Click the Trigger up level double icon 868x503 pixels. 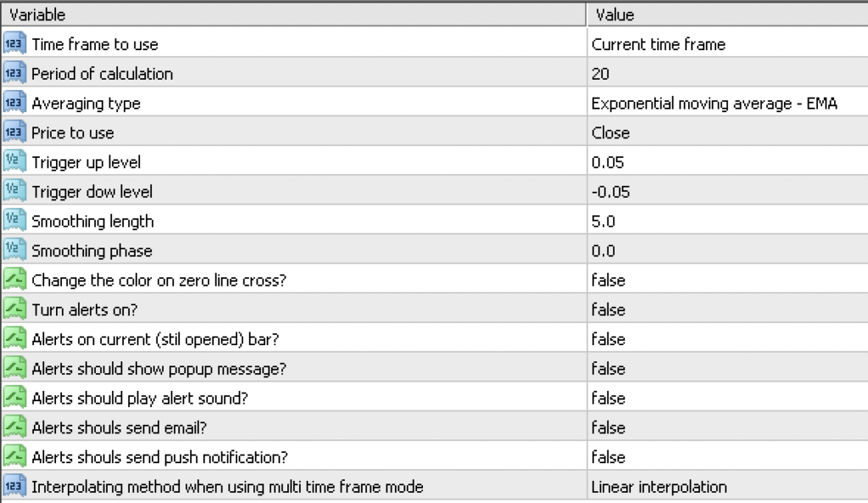click(x=15, y=162)
